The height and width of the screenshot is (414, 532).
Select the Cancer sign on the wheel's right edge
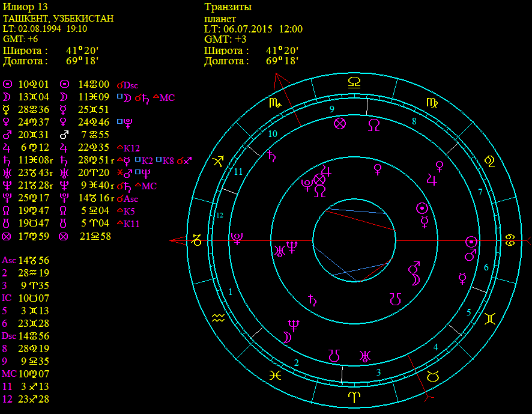[x=510, y=240]
